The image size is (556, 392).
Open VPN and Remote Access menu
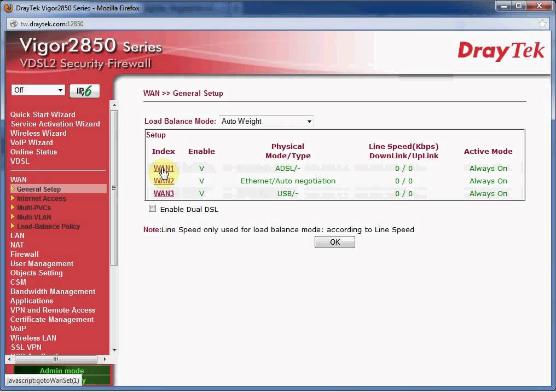[x=53, y=310]
